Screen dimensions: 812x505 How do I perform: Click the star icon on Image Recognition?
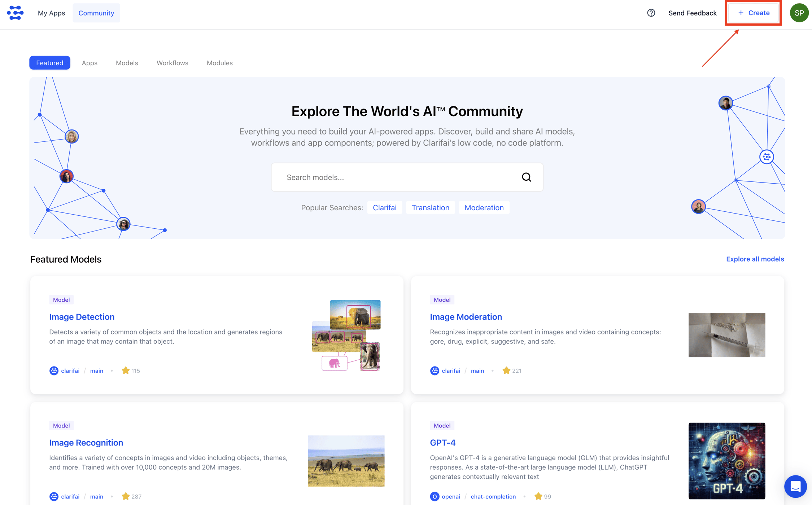126,496
